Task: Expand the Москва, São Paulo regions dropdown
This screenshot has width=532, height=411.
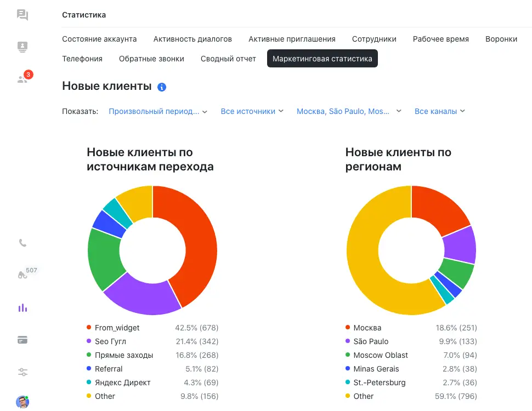Action: click(x=349, y=111)
